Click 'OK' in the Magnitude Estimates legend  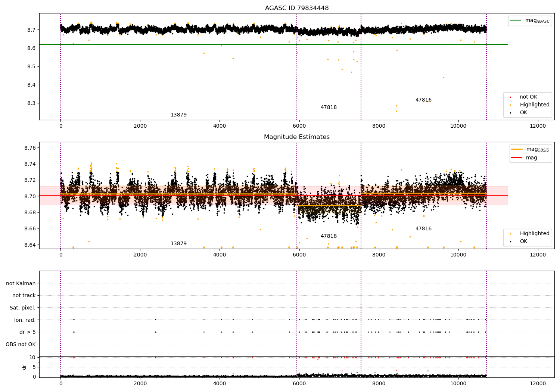point(523,242)
